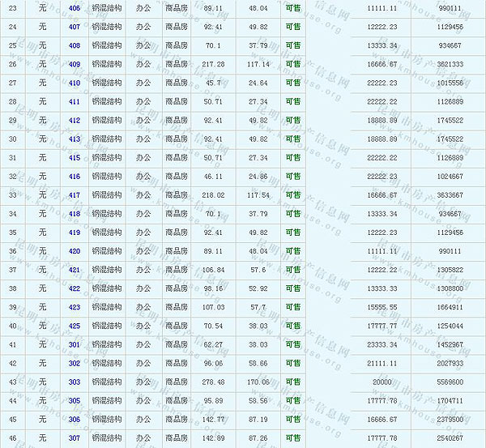Viewport: 486px width, 448px height.
Task: Open the room 409 link
Action: click(75, 63)
